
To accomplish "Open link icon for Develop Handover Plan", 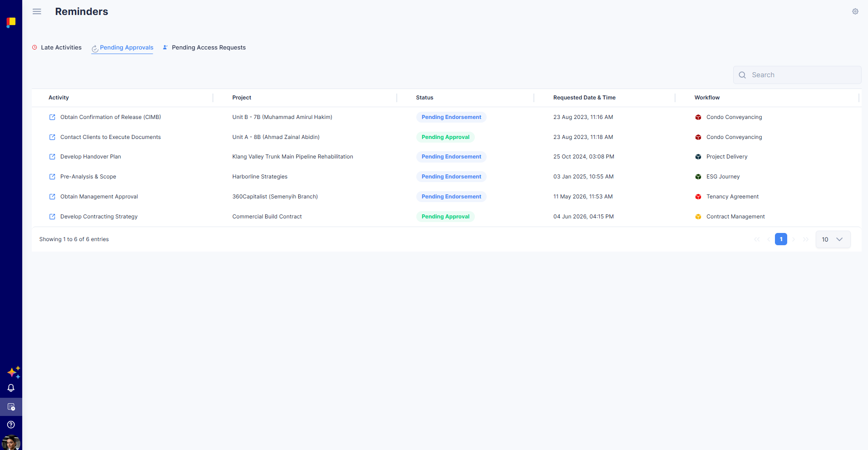I will pyautogui.click(x=52, y=157).
